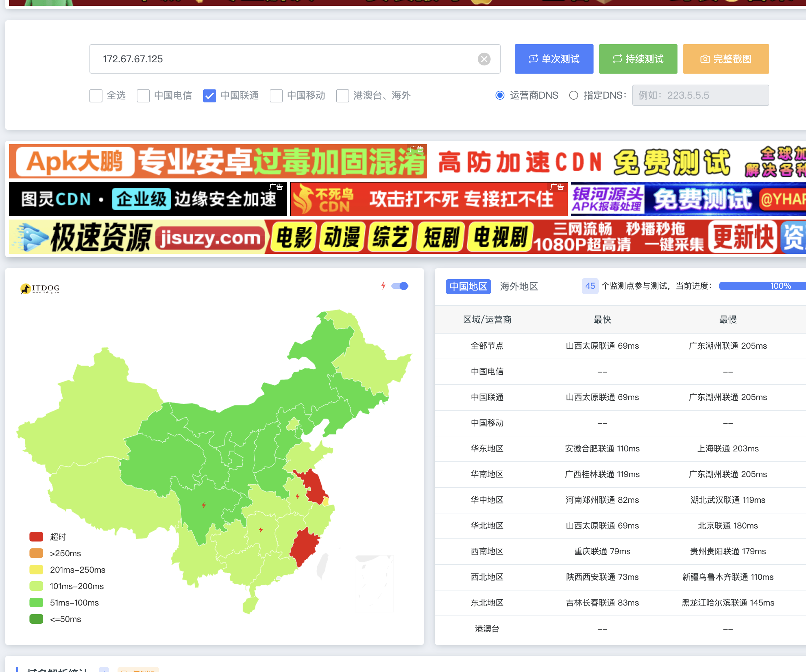
Task: Click the 港澳台 row label
Action: pos(487,629)
